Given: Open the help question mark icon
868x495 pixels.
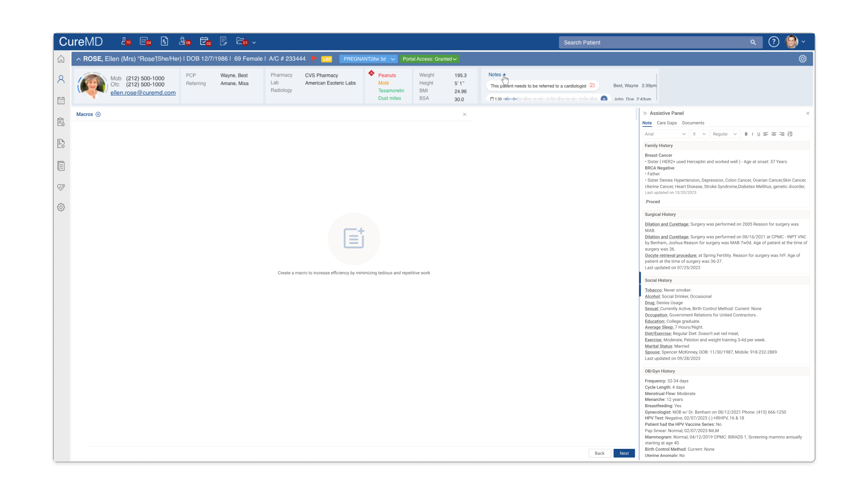Looking at the screenshot, I should 774,42.
